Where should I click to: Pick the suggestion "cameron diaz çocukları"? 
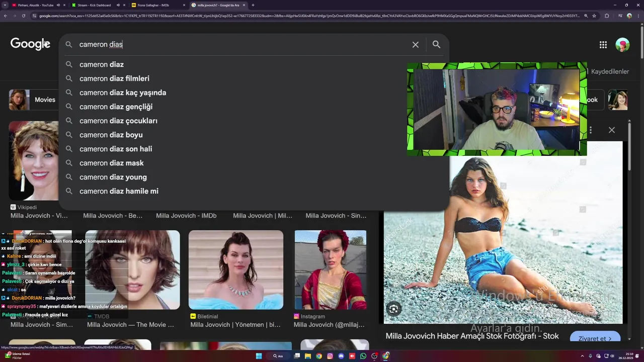pos(254,121)
